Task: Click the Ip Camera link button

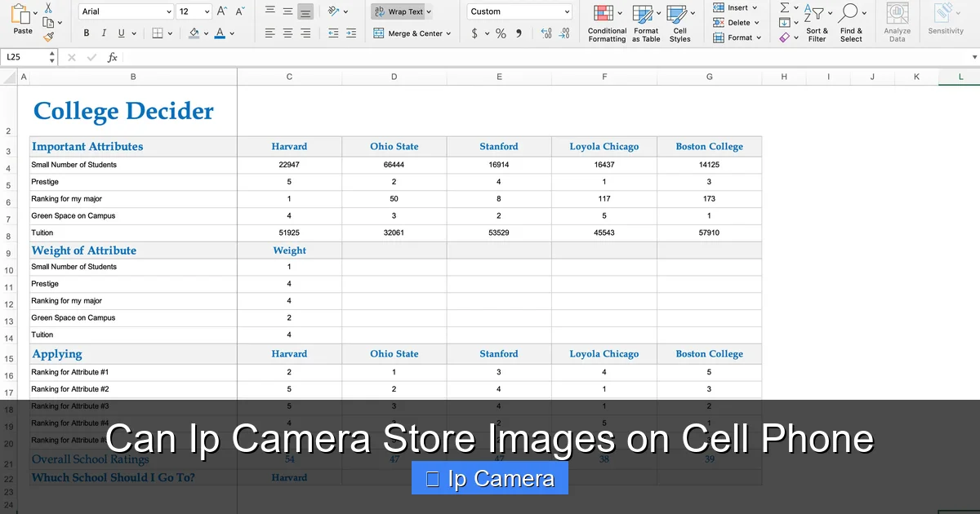Action: (x=490, y=479)
